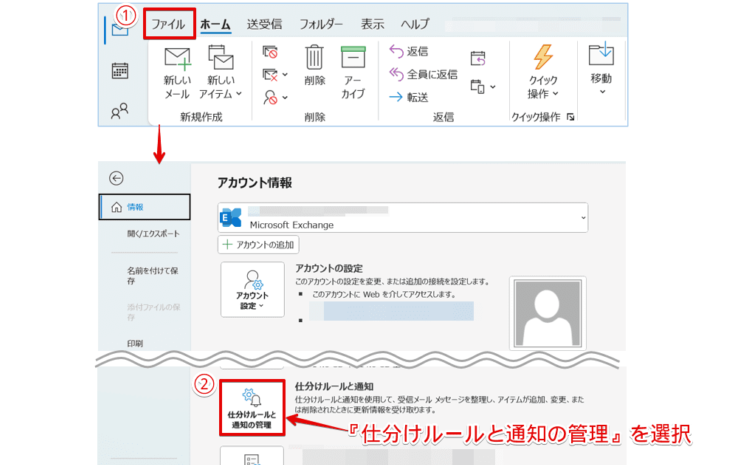Viewport: 730px width, 465px height.
Task: Click the back arrow in backstage view
Action: [117, 178]
